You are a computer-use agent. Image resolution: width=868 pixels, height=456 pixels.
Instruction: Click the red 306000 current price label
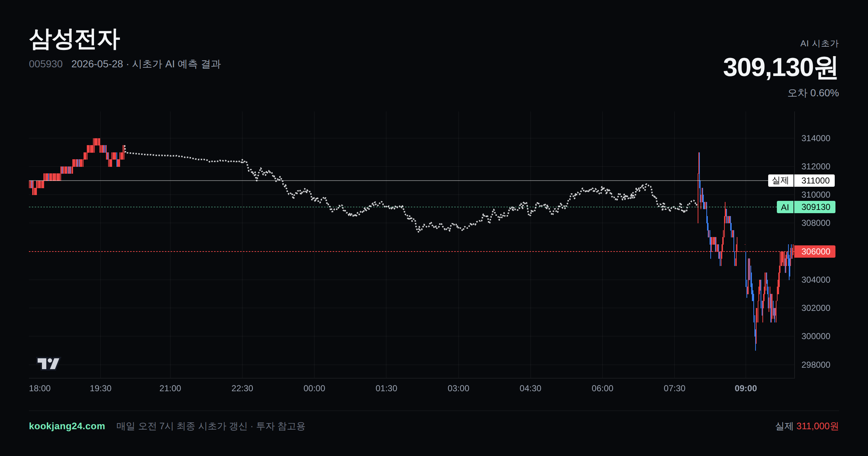[815, 252]
